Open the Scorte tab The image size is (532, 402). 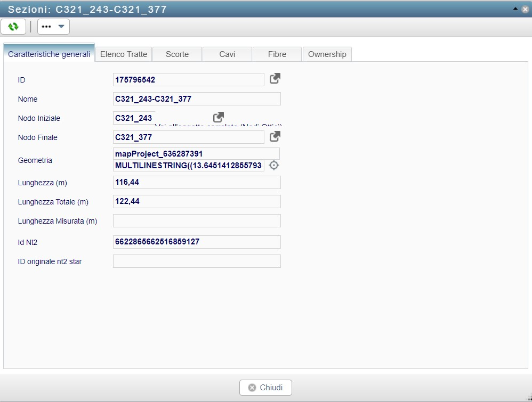(177, 54)
